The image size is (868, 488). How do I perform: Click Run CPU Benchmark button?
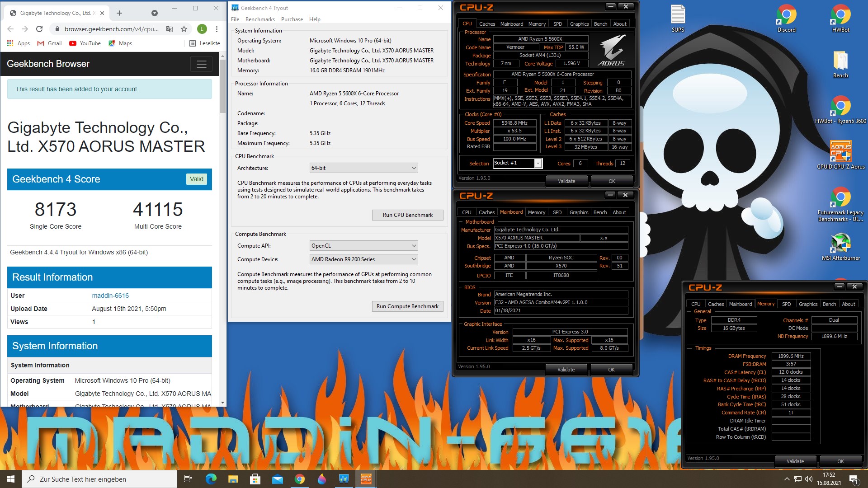pos(407,215)
